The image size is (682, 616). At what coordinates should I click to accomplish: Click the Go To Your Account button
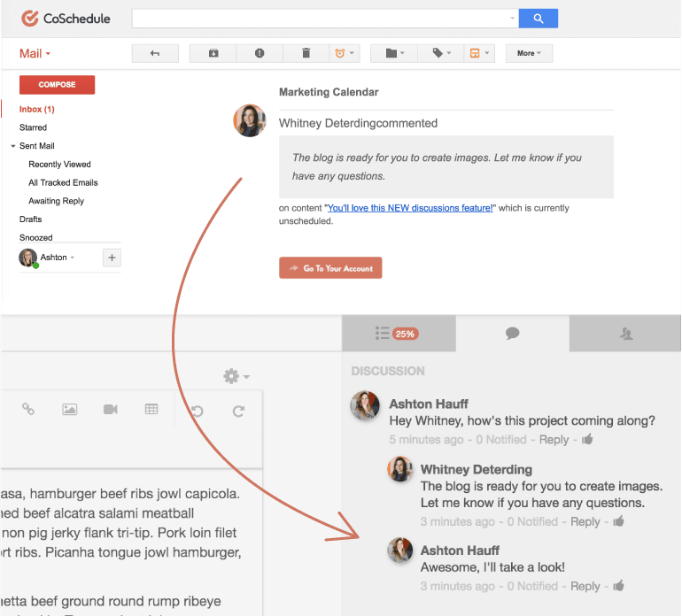coord(330,268)
